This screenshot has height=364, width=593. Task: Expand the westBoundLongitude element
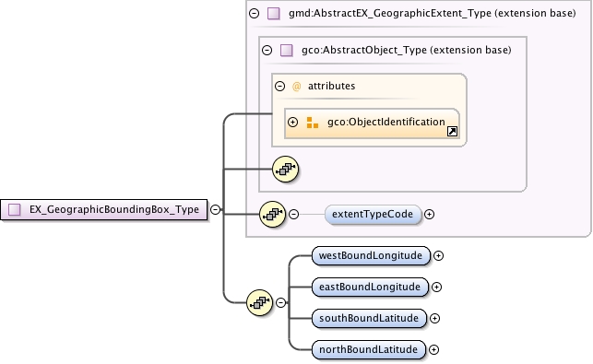click(438, 256)
